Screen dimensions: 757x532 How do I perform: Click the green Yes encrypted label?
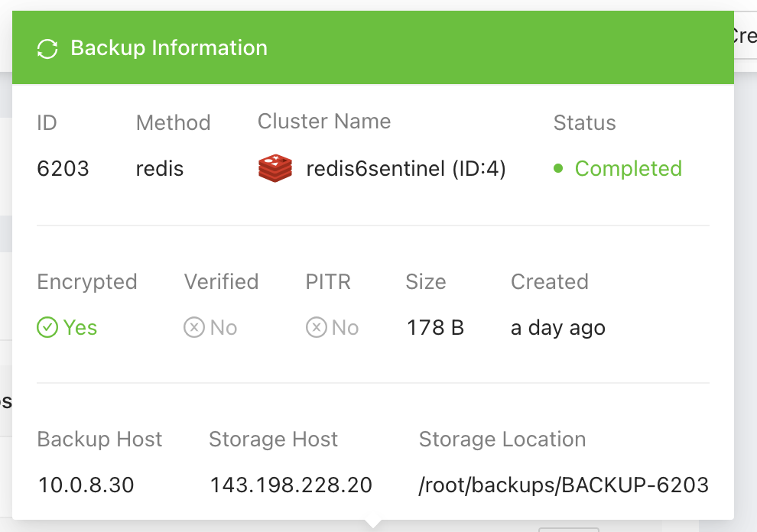pyautogui.click(x=80, y=328)
